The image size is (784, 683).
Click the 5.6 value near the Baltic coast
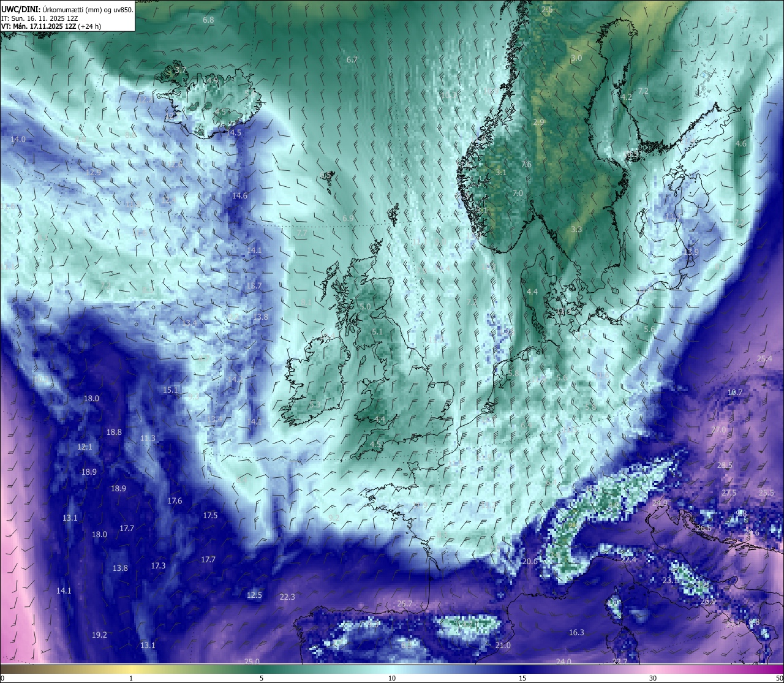(650, 330)
